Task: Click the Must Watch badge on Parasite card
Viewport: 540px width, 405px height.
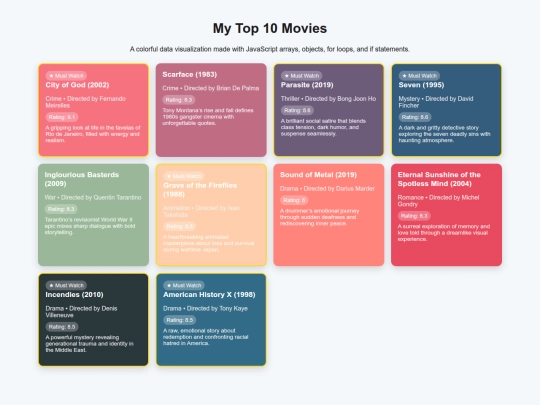Action: tap(301, 76)
